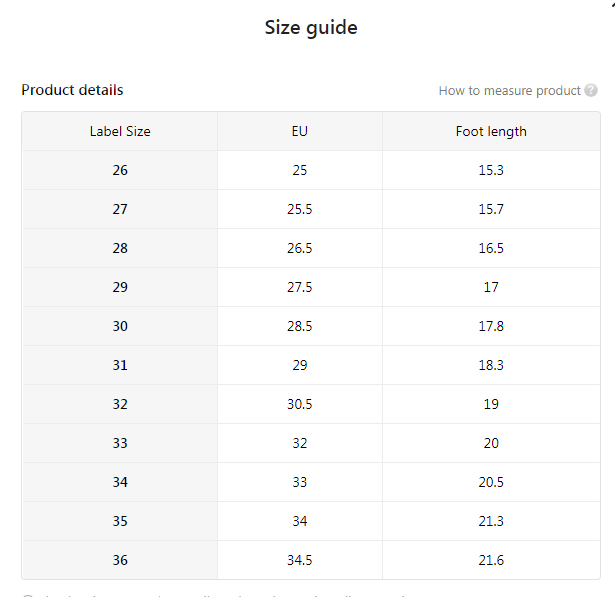615x597 pixels.
Task: Click the EU 30.5 cell
Action: [300, 404]
